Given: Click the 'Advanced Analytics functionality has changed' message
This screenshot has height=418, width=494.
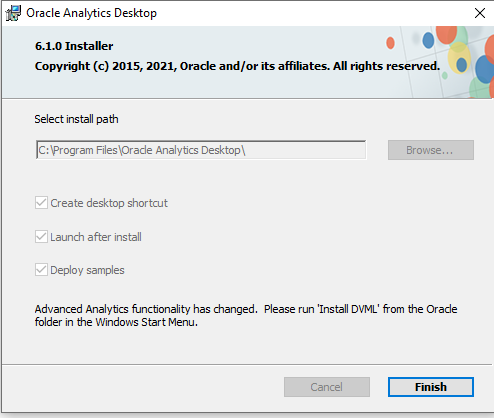Looking at the screenshot, I should (246, 315).
